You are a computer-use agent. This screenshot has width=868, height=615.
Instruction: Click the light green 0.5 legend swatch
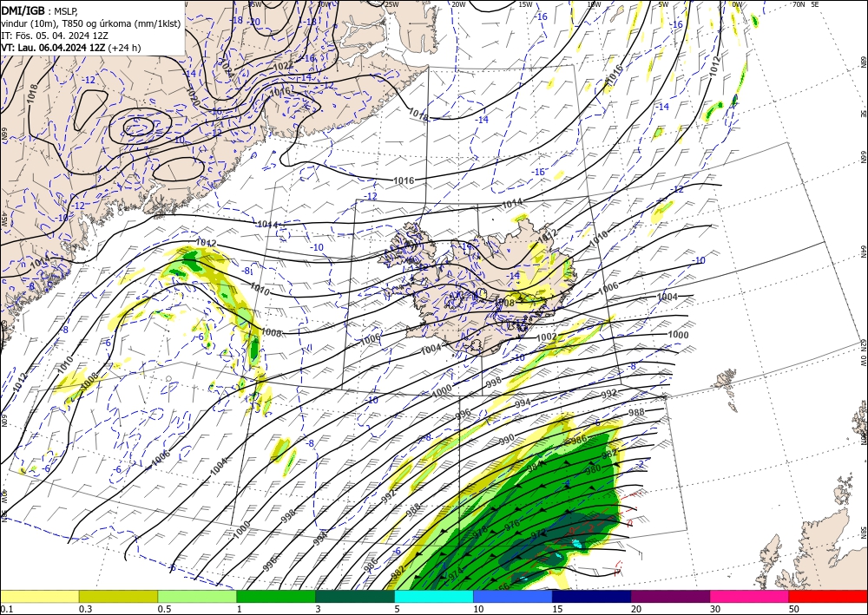[197, 596]
